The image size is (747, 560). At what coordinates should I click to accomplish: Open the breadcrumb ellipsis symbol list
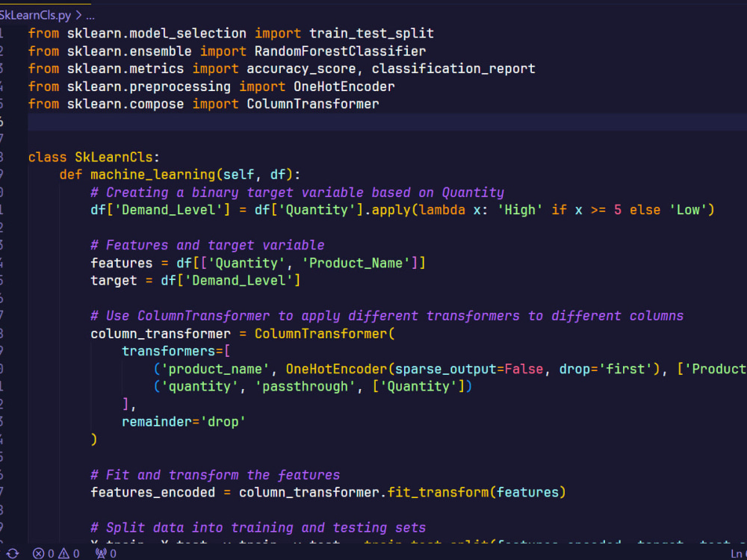click(x=90, y=16)
